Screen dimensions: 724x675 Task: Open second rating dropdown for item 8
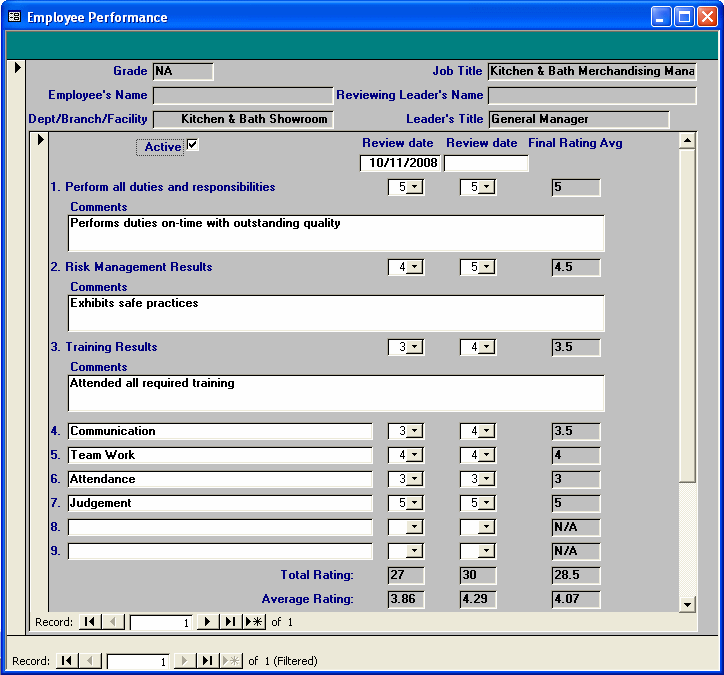coord(487,527)
